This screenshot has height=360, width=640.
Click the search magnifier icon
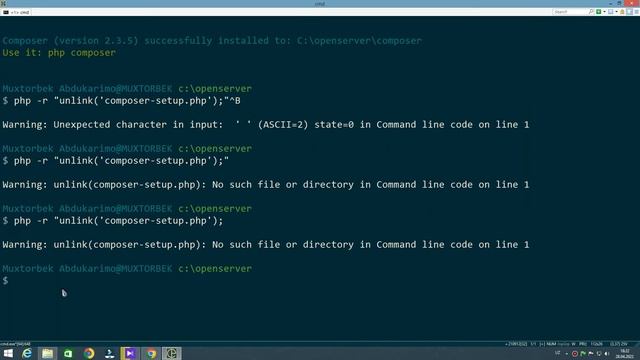[x=591, y=12]
